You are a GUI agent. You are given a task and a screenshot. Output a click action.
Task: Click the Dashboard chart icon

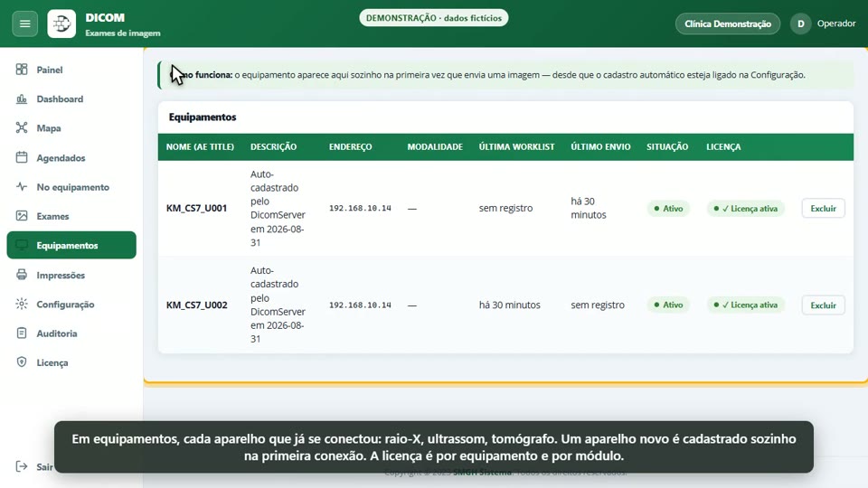tap(22, 99)
